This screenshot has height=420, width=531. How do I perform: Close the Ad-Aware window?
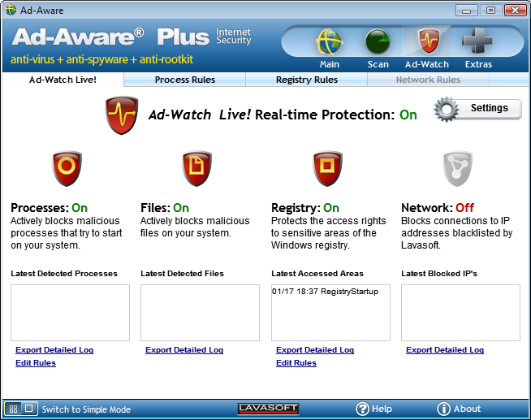[515, 11]
